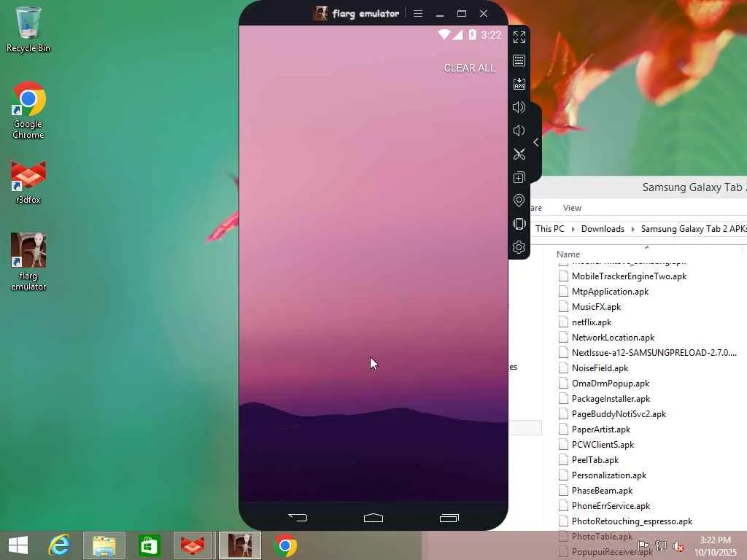Viewport: 747px width, 560px height.
Task: Select Google Chrome desktop shortcut
Action: coord(28,111)
